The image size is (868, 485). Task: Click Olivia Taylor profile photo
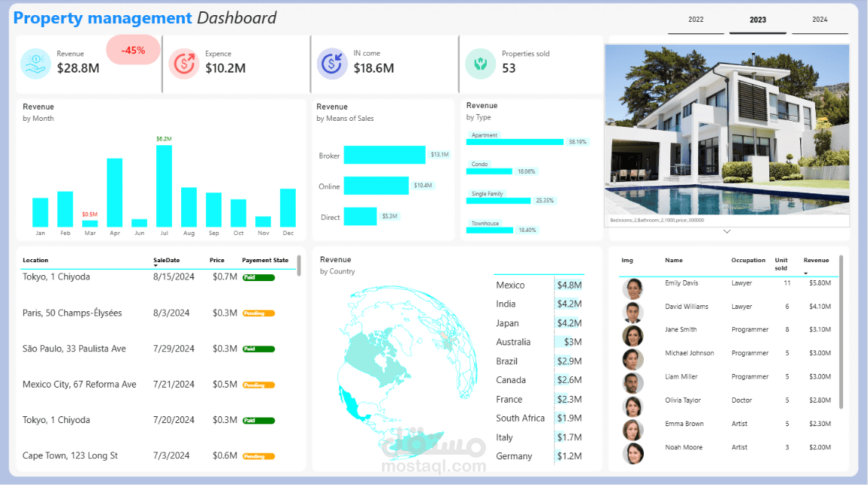[633, 406]
